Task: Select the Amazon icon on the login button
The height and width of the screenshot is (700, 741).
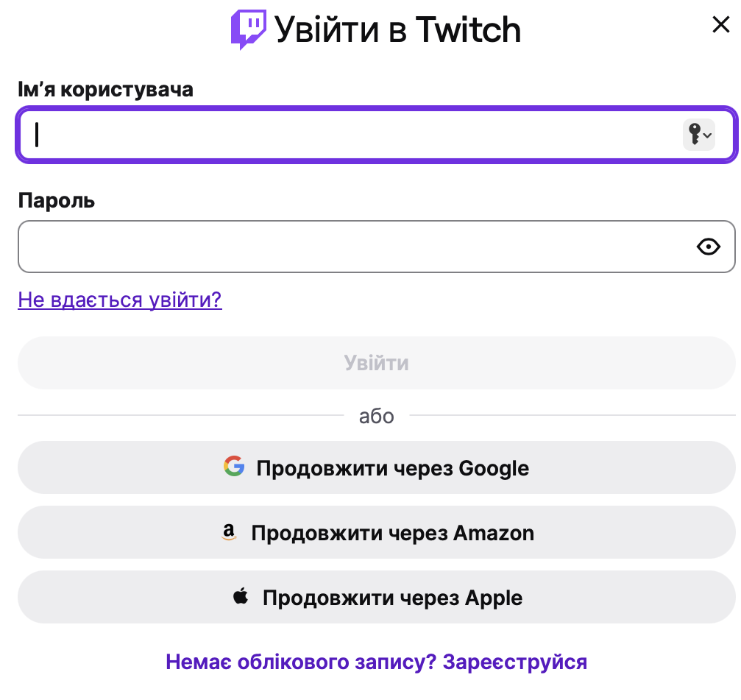Action: (x=230, y=532)
